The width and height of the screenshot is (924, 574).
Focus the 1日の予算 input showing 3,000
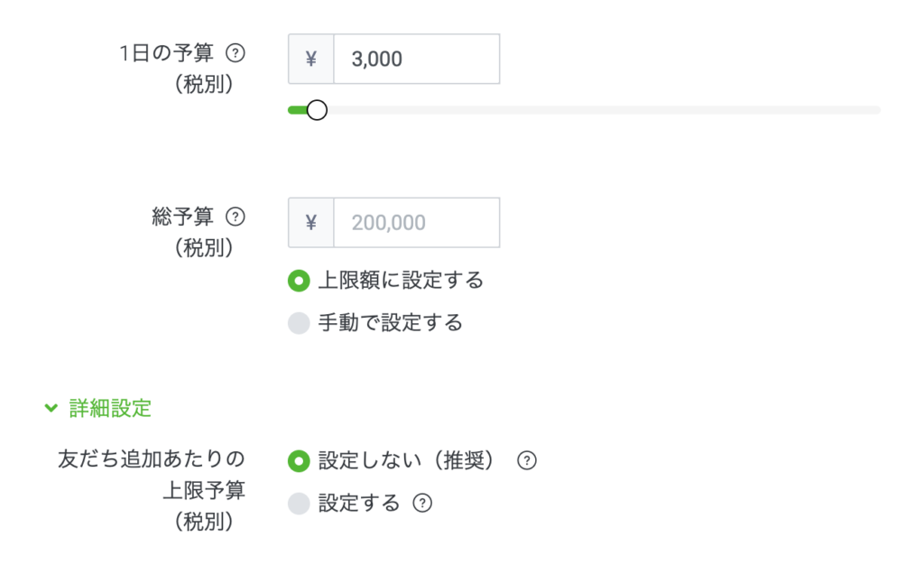417,59
